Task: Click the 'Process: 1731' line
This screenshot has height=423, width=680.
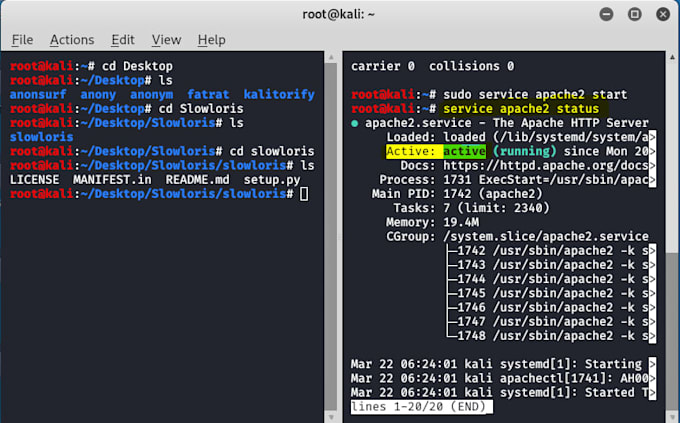Action: (517, 180)
